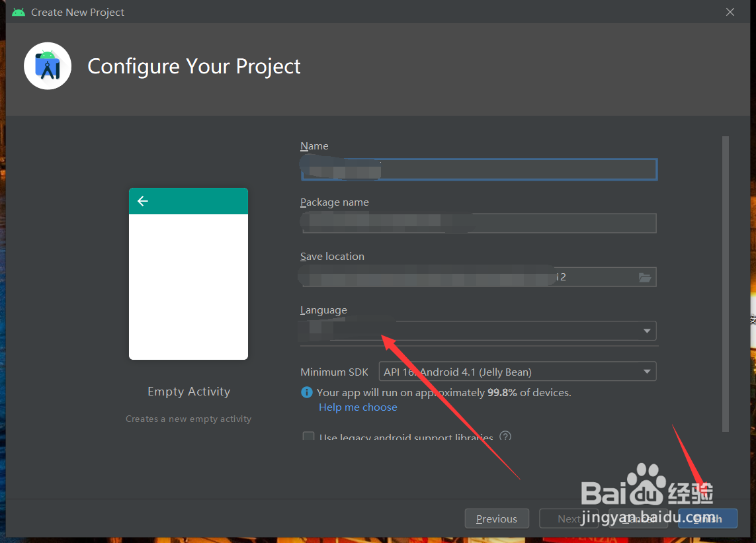This screenshot has height=543, width=756.
Task: Click the Next button
Action: click(x=568, y=519)
